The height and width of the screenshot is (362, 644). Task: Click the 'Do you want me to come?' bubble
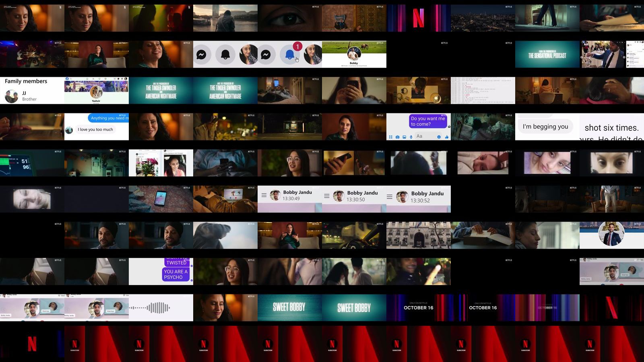point(428,121)
